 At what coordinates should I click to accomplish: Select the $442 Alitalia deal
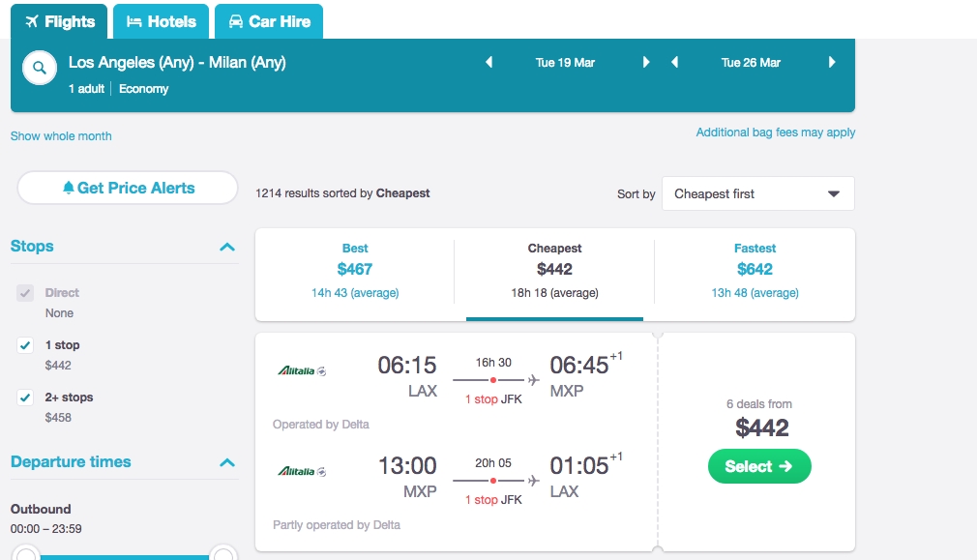coord(759,466)
